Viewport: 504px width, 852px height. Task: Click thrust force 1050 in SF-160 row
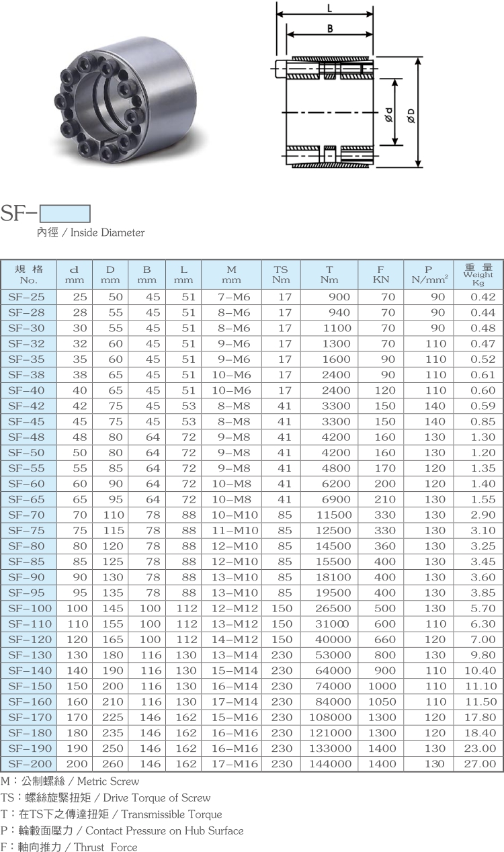(x=382, y=701)
